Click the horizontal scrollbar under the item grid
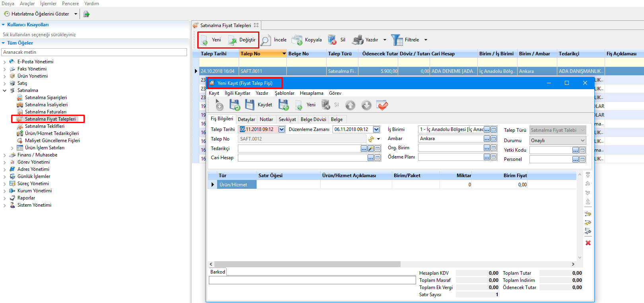Image resolution: width=644 pixels, height=303 pixels. tap(307, 264)
